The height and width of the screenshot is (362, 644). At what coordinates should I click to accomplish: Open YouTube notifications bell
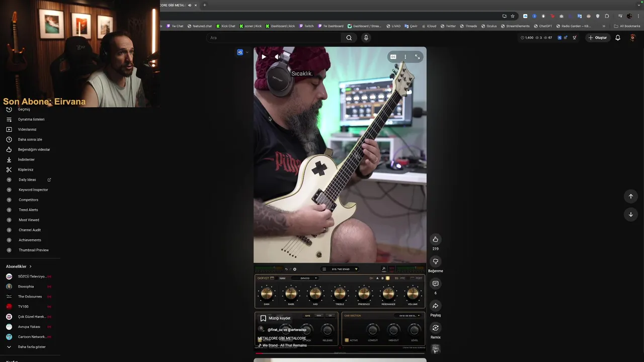[618, 38]
